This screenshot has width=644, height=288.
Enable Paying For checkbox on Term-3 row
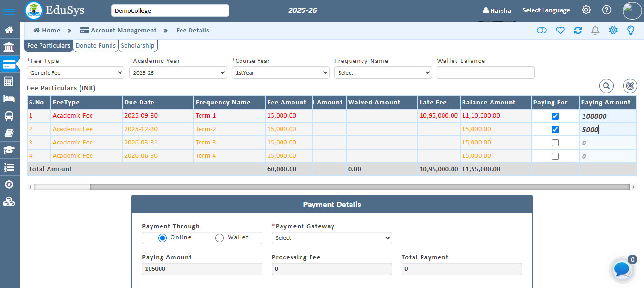pyautogui.click(x=554, y=142)
